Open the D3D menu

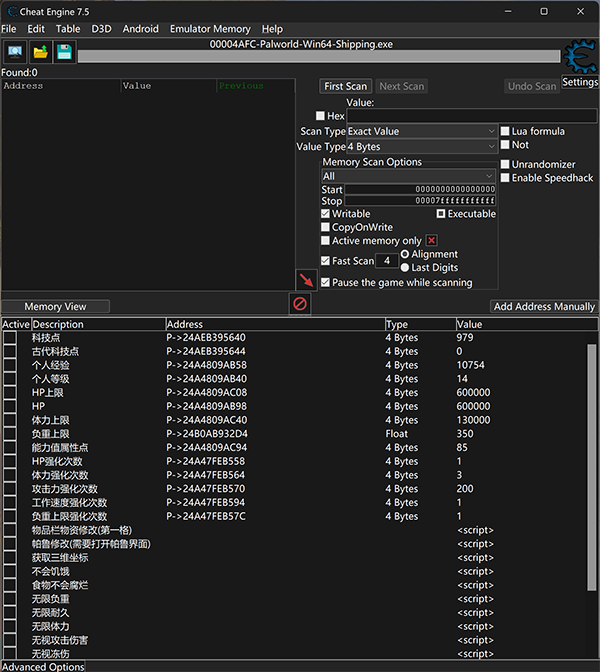point(102,29)
